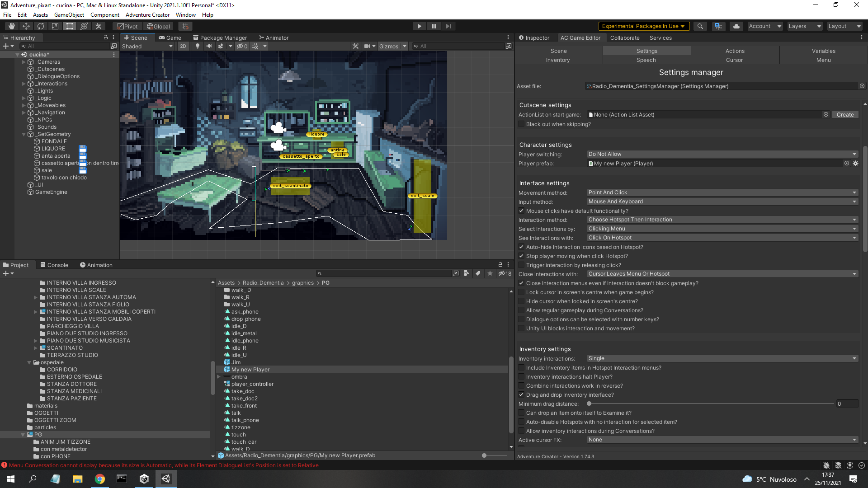The image size is (868, 488).
Task: Open Unity Editor from Windows taskbar
Action: (x=166, y=479)
